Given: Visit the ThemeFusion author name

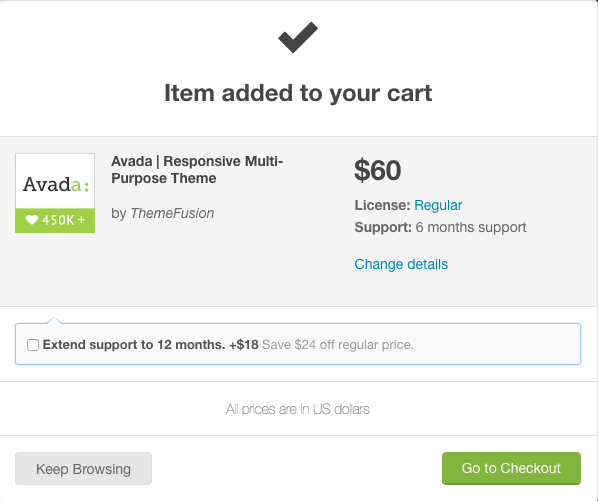Looking at the screenshot, I should click(x=172, y=213).
